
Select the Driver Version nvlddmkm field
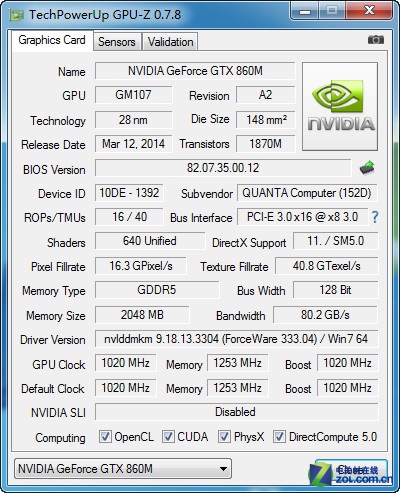[x=236, y=339]
